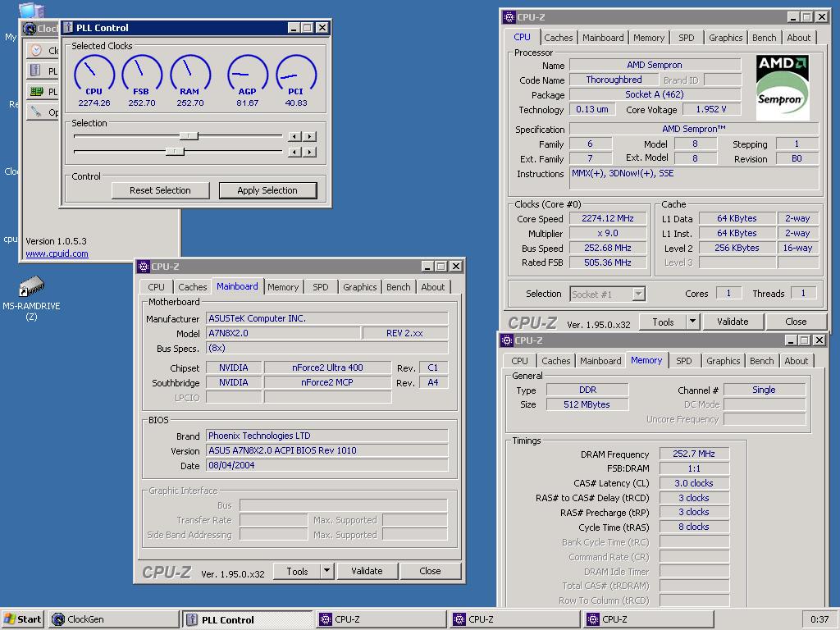Open About tab in top CPU-Z window
The height and width of the screenshot is (630, 840).
pos(799,38)
